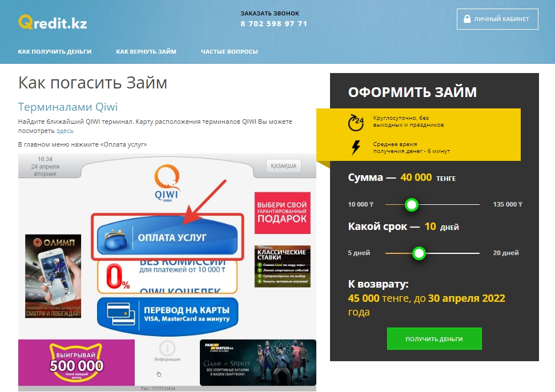Screen dimensions: 555x392
Task: Click the ҚАЗАҚША language button in image
Action: tap(284, 166)
